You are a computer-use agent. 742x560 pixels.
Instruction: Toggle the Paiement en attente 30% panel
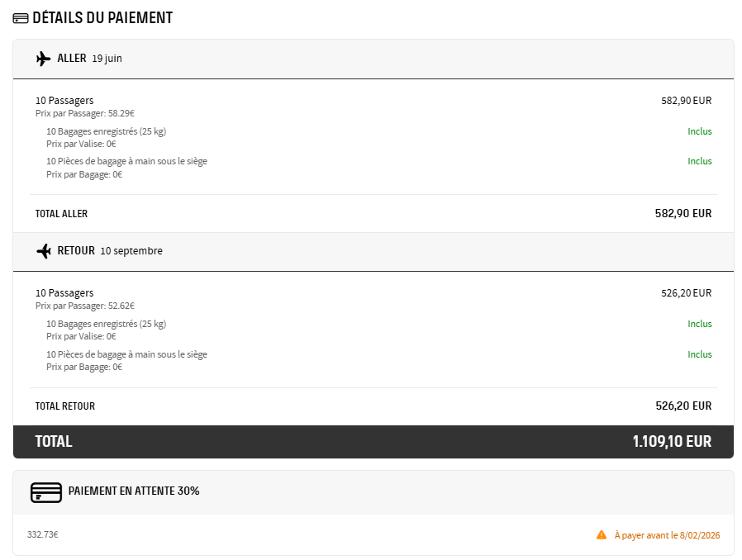point(372,491)
